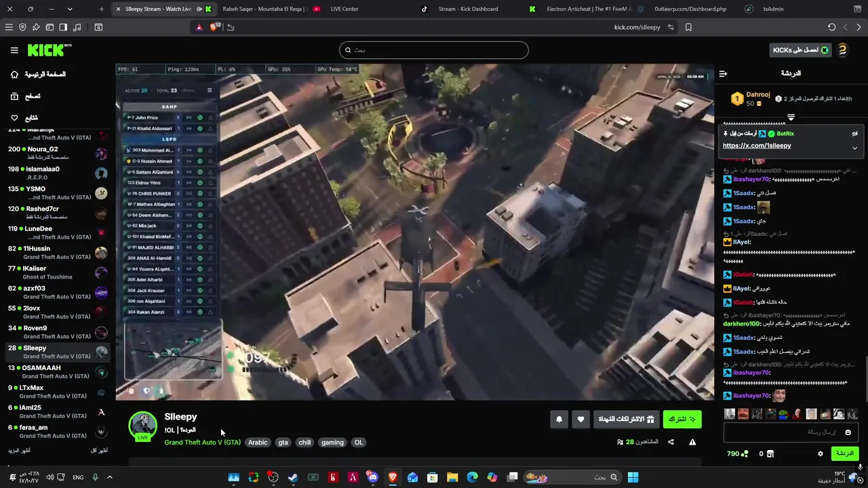Open LuneDee channel in sidebar
868x488 pixels.
57,233
